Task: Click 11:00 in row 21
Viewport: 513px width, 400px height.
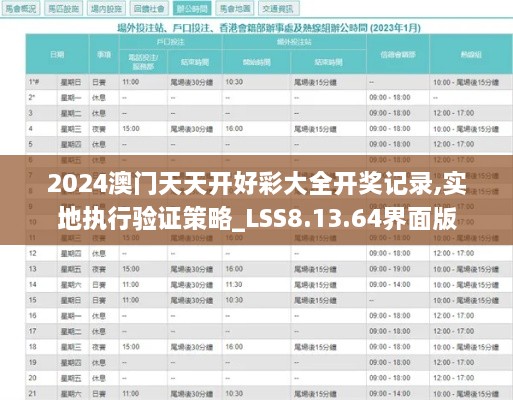Action: click(x=131, y=394)
